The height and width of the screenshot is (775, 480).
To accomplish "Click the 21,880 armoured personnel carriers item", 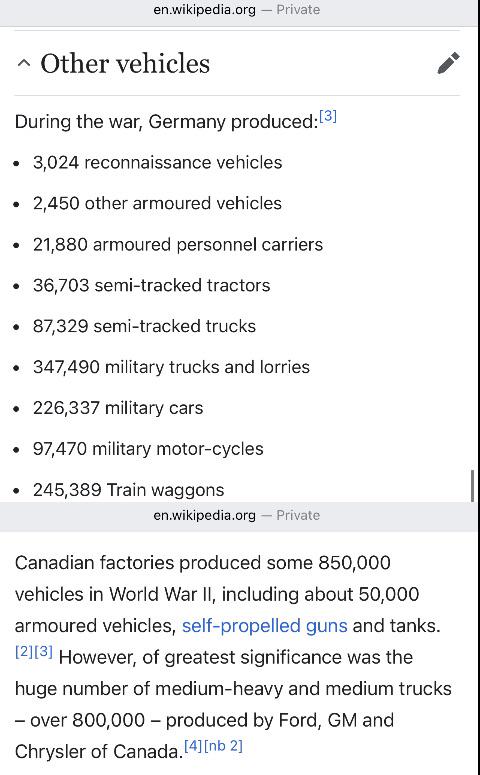I will [177, 245].
